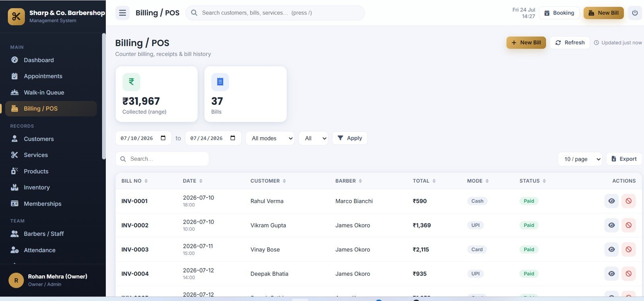Screen dimensions: 644x301
Task: Open Customers records
Action: (x=51, y=139)
